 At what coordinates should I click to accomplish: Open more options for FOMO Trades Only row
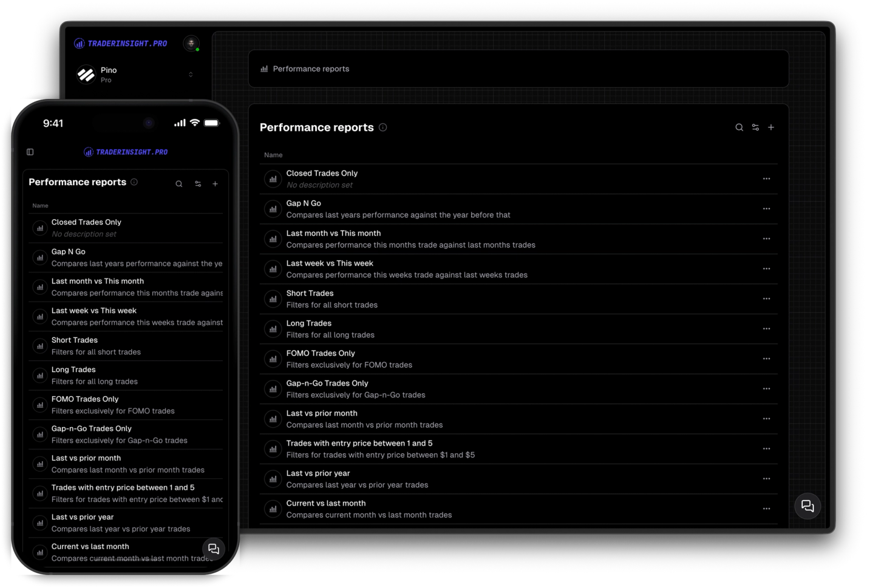pos(767,359)
